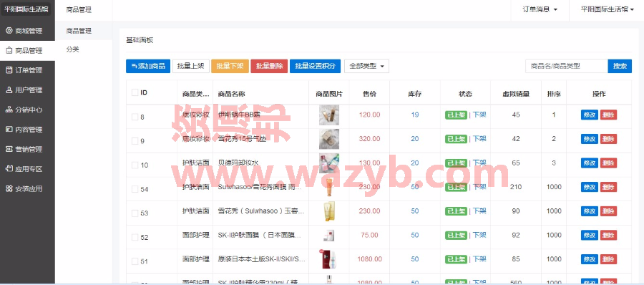Image resolution: width=644 pixels, height=285 pixels.
Task: Click 删除 for product ID 8
Action: click(608, 115)
